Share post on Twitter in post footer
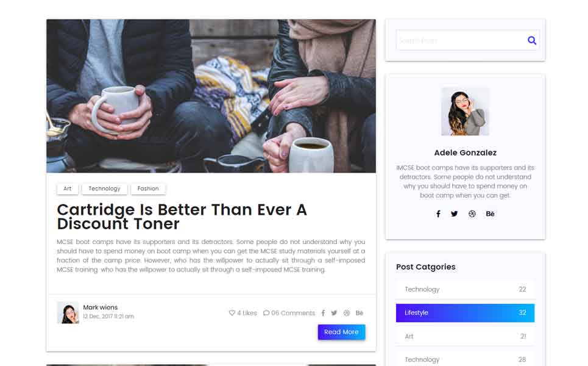 click(x=334, y=313)
